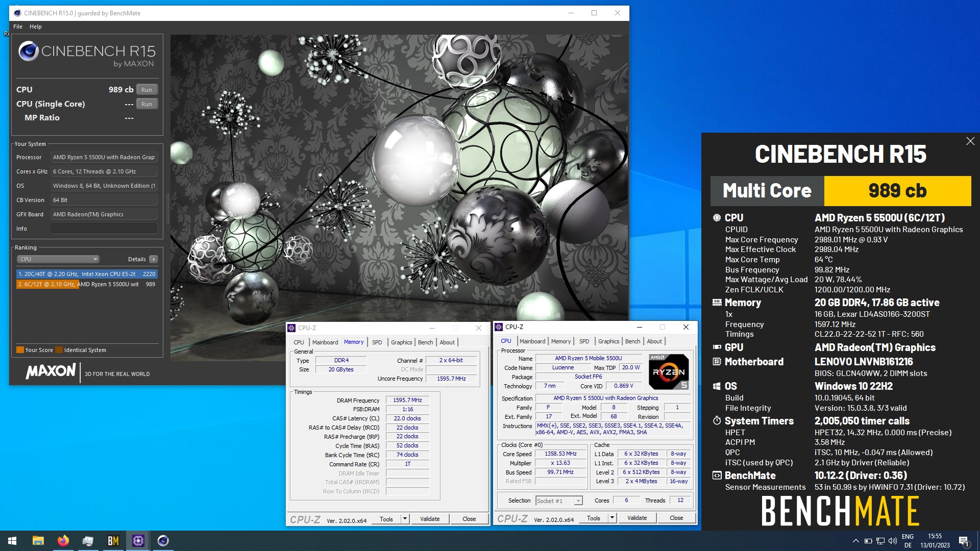Open File Explorer from the taskbar
The width and height of the screenshot is (980, 551).
click(38, 541)
